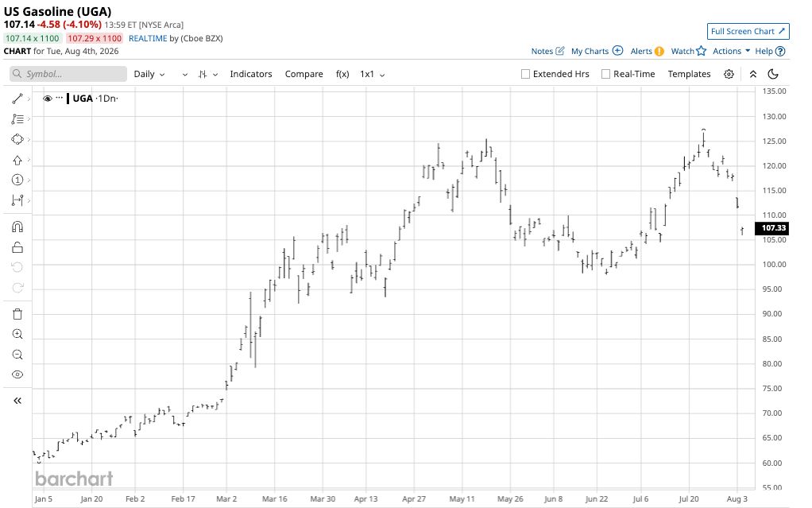Select the numbered label annotation tool
Viewport: 812px width, 508px height.
[17, 180]
